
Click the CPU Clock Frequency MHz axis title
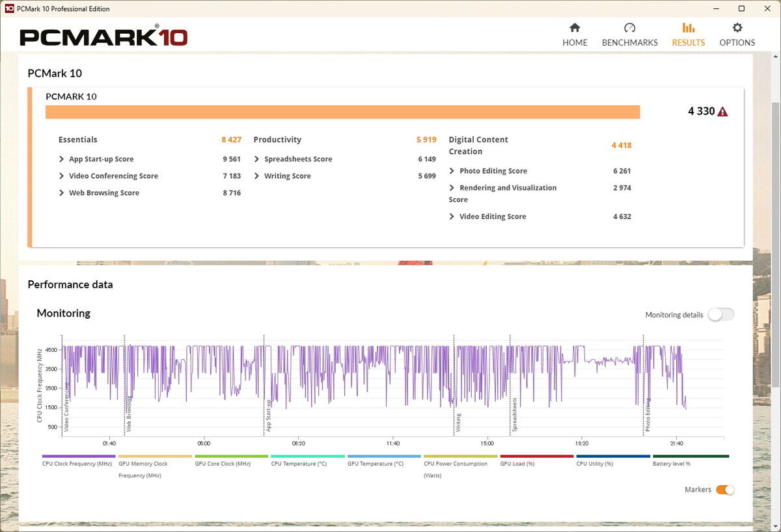coord(40,385)
